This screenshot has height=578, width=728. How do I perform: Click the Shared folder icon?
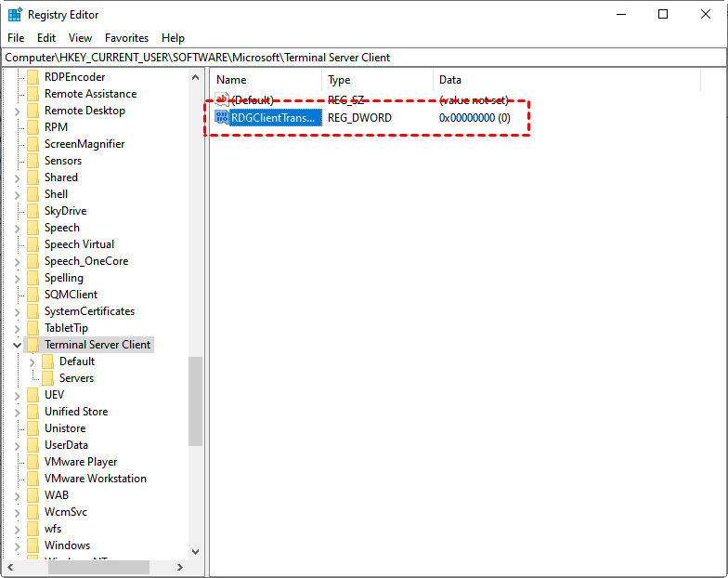[x=33, y=177]
